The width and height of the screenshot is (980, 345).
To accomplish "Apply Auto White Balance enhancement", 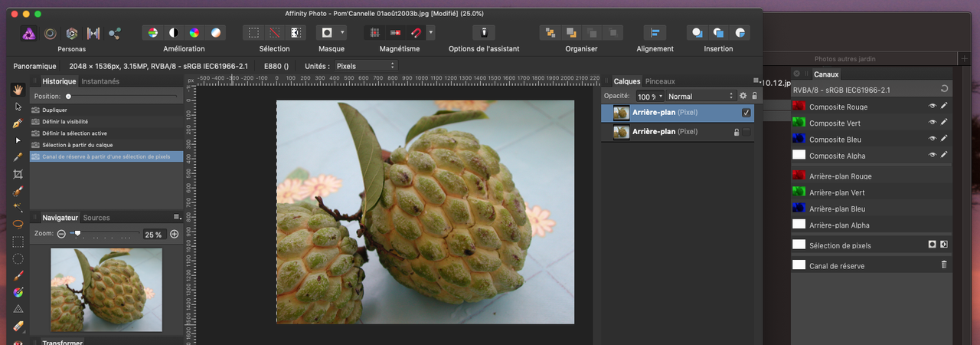I will click(x=215, y=33).
